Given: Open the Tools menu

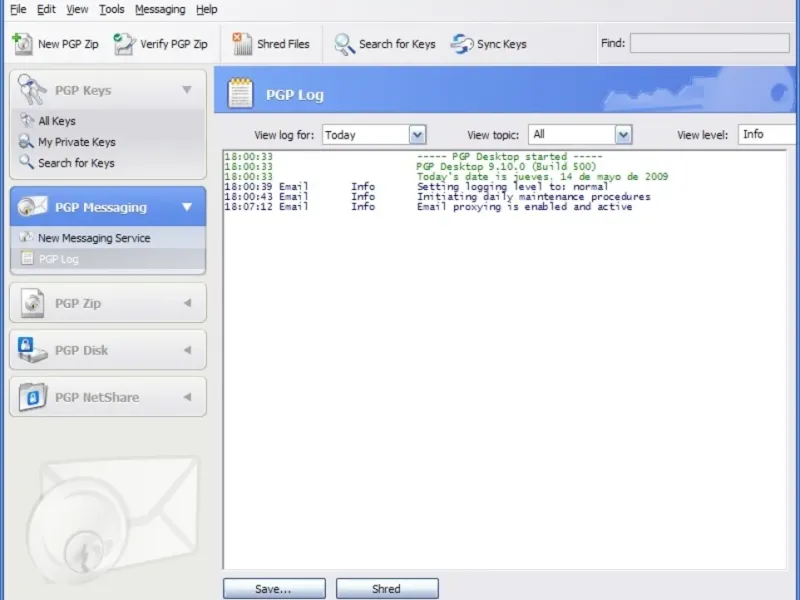Looking at the screenshot, I should [x=112, y=9].
